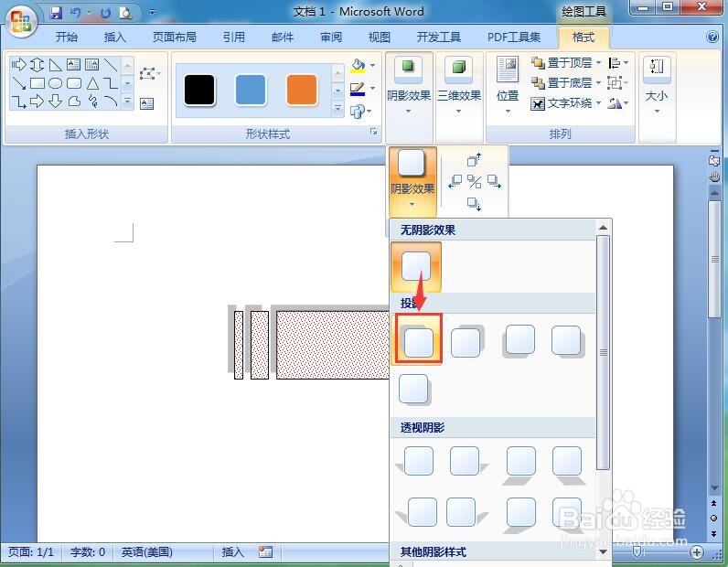Switch to the 插入 tab
This screenshot has height=567, width=728.
click(x=114, y=37)
